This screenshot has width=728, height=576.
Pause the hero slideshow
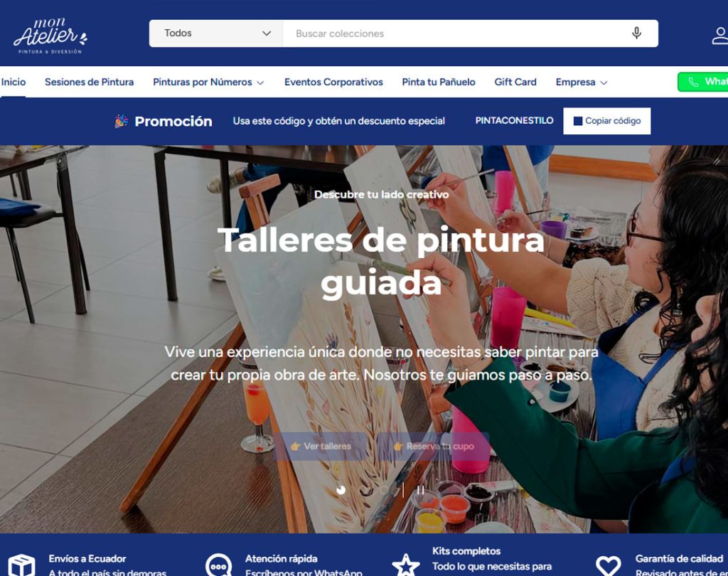(421, 490)
